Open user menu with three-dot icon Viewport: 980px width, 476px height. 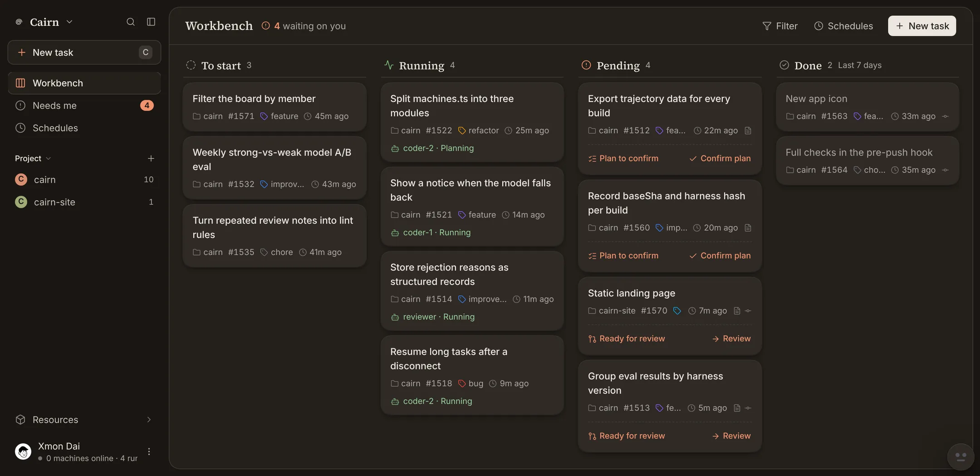tap(149, 452)
